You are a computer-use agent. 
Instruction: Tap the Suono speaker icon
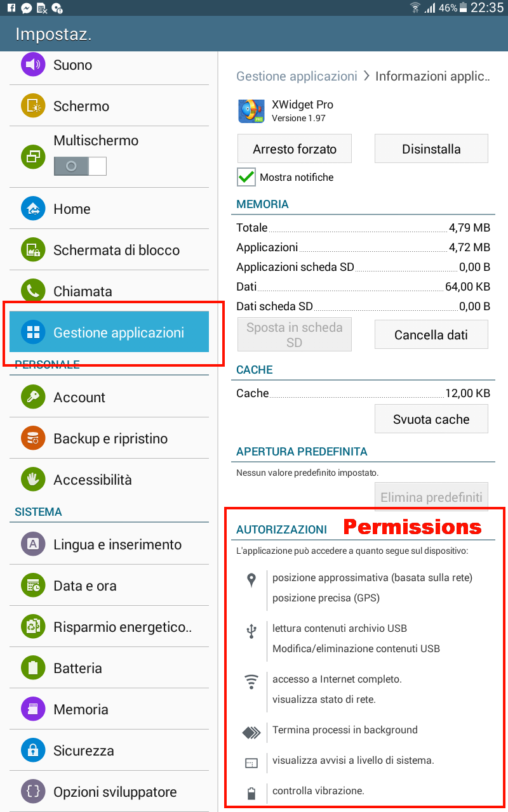33,65
